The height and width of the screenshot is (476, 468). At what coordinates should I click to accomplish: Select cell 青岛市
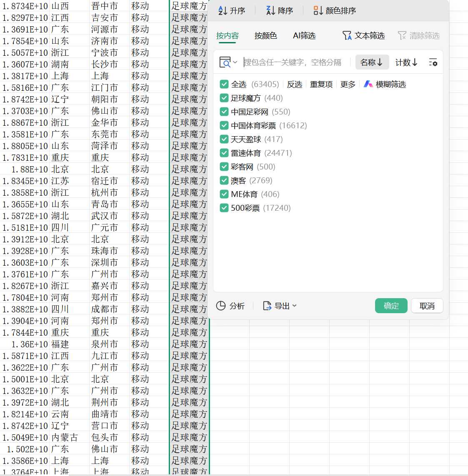click(109, 204)
